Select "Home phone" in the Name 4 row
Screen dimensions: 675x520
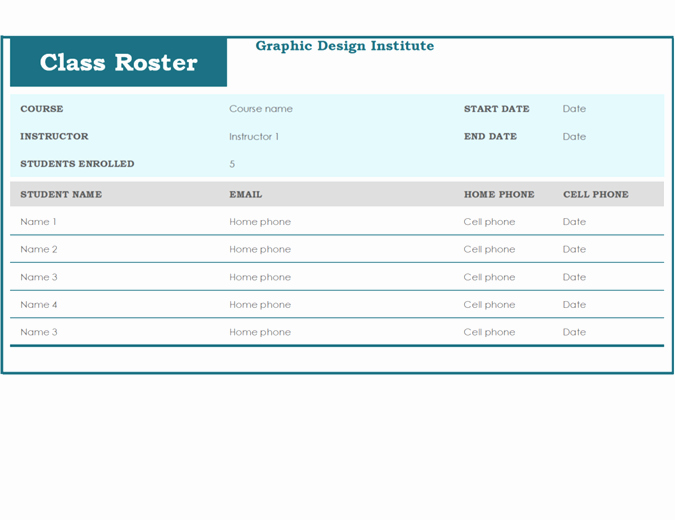[x=260, y=305]
